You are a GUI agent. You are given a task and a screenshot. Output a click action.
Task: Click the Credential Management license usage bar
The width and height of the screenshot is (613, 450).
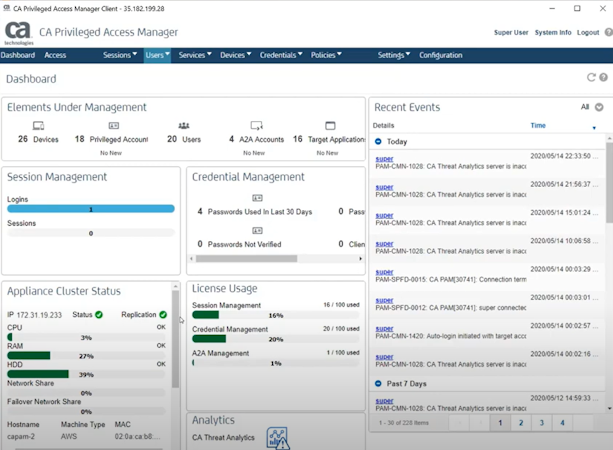(x=276, y=339)
